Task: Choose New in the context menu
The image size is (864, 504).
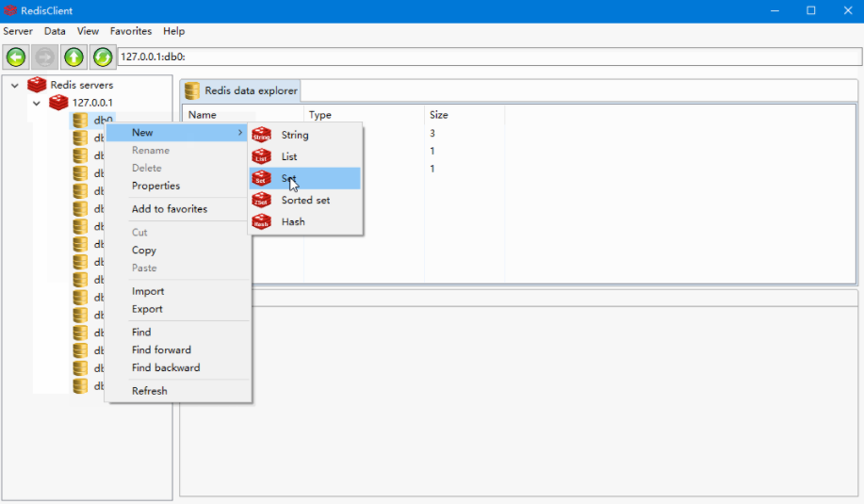Action: coord(177,133)
